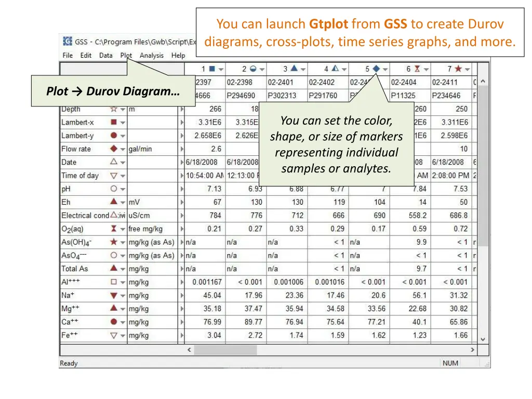Click sample 4 half-filled triangle marker
The height and width of the screenshot is (399, 532).
(x=335, y=69)
